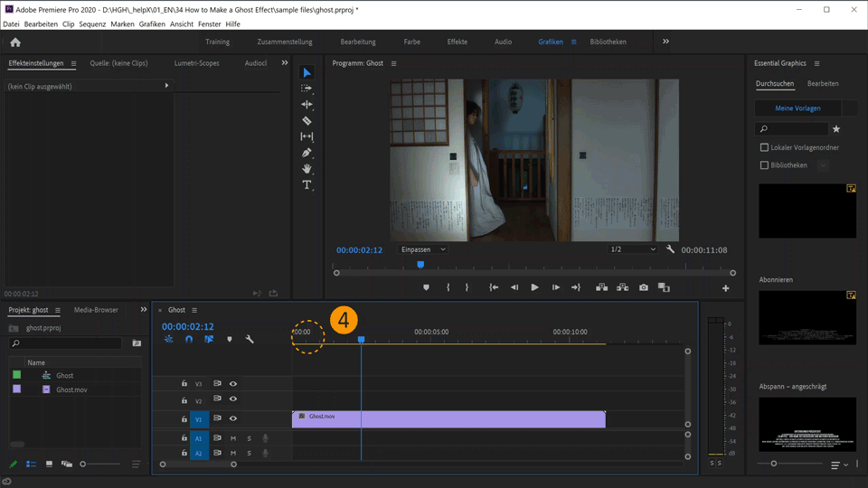The width and height of the screenshot is (868, 488).
Task: Open the Einpassen zoom level dropdown
Action: point(423,249)
